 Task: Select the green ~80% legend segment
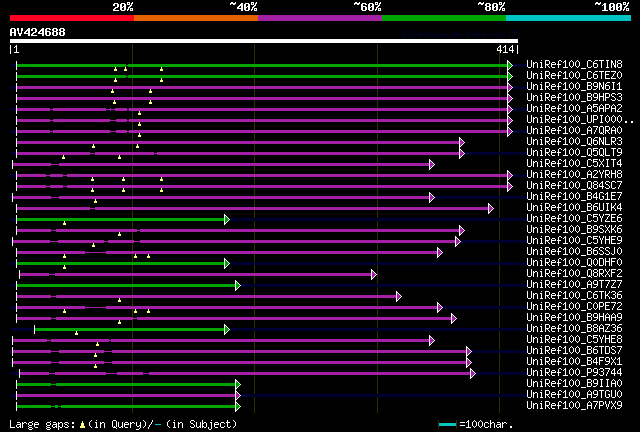444,18
